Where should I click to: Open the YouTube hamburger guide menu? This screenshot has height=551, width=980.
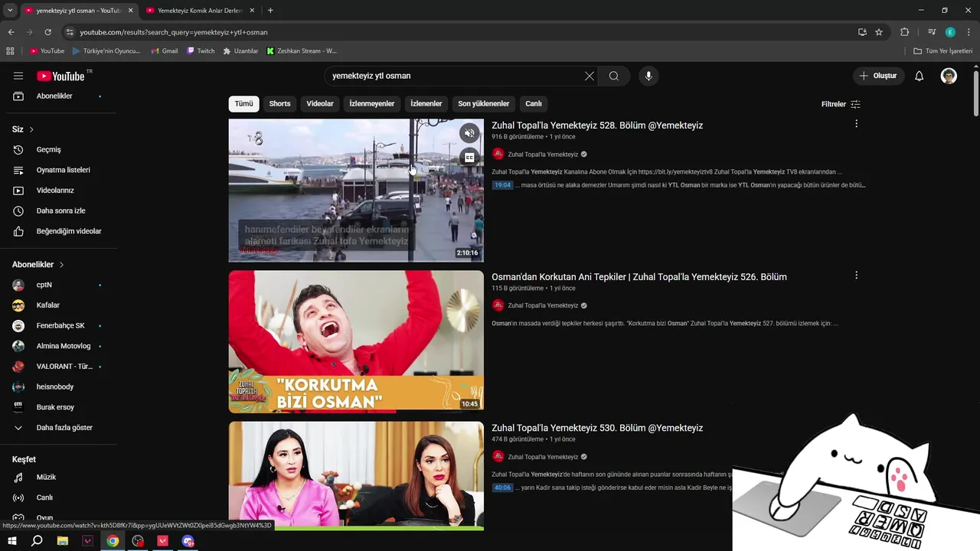pyautogui.click(x=18, y=76)
